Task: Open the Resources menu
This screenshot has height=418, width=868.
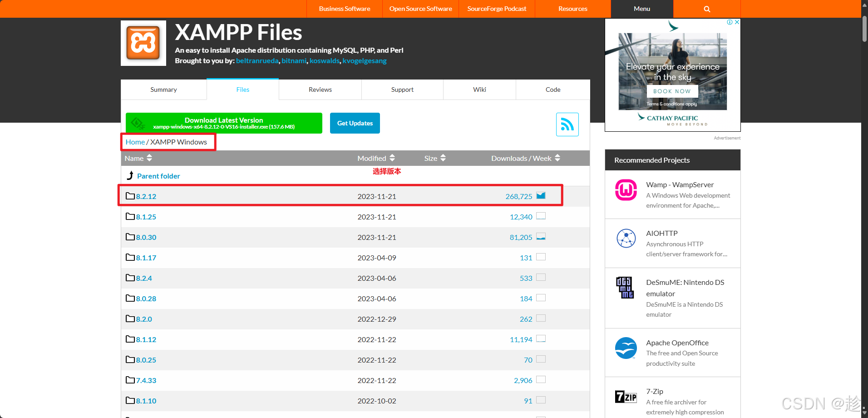Action: [573, 9]
